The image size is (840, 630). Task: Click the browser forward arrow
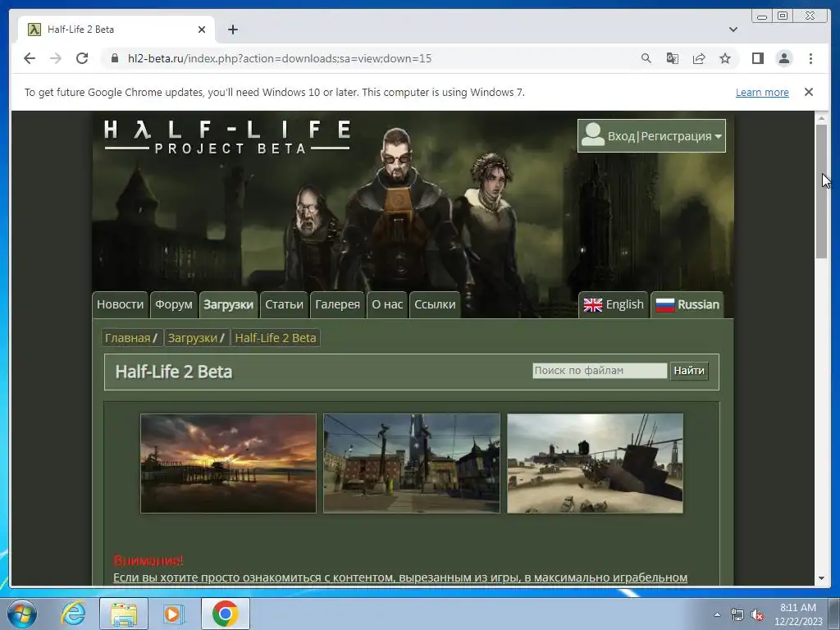(x=56, y=58)
